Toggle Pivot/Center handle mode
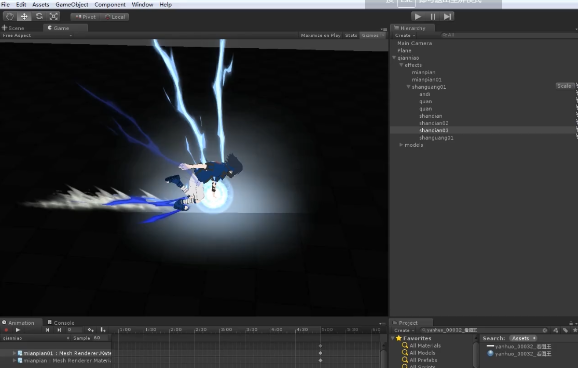The height and width of the screenshot is (368, 578). tap(85, 17)
